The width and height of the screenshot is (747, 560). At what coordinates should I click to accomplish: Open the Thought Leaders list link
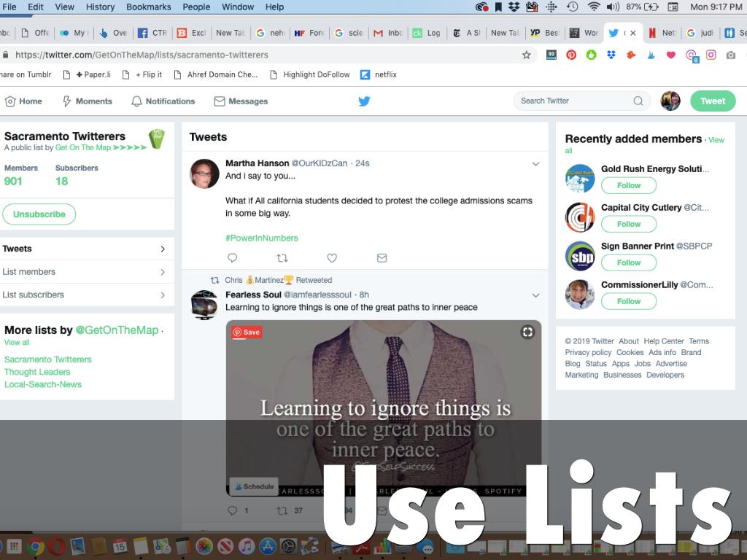37,372
